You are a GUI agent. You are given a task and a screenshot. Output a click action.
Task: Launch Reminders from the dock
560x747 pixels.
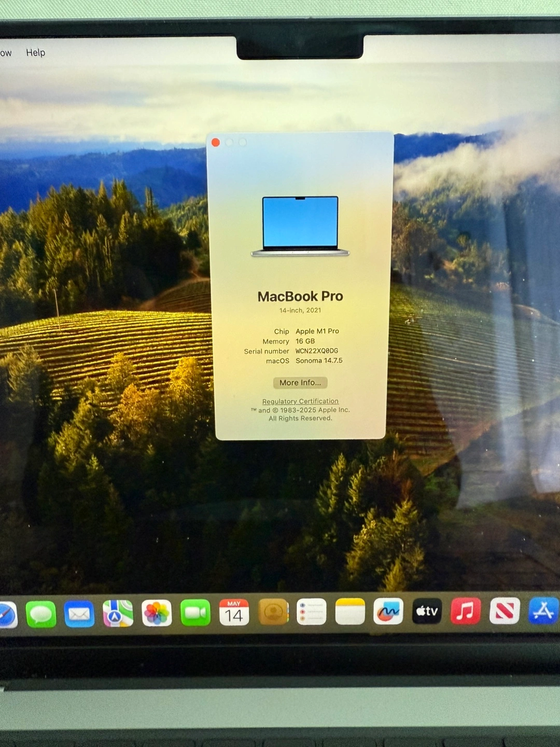pyautogui.click(x=311, y=612)
